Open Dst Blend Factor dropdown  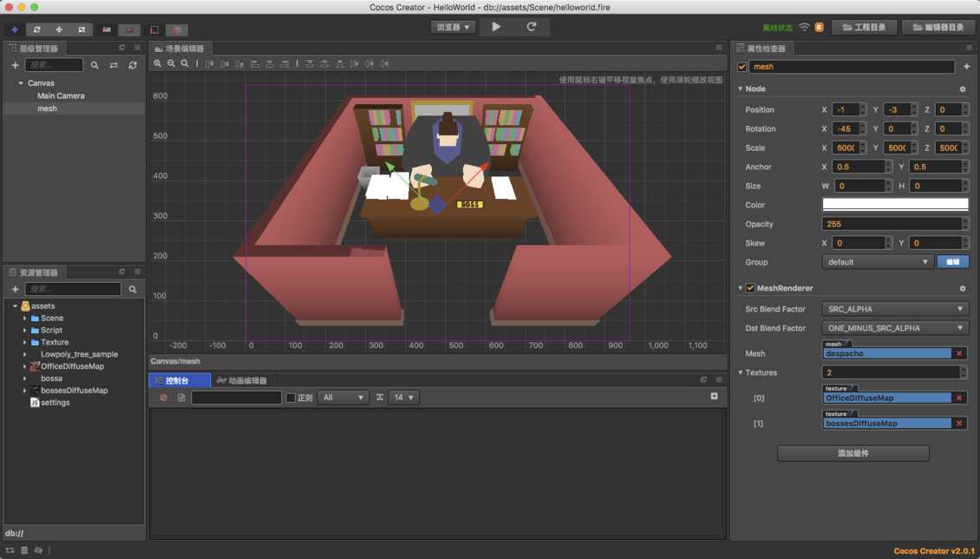point(895,328)
